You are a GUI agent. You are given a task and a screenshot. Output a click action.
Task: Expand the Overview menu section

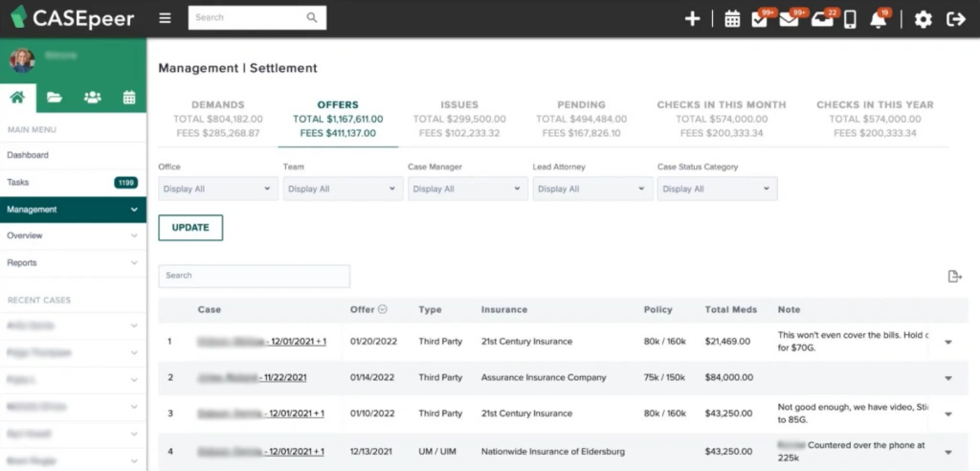73,235
